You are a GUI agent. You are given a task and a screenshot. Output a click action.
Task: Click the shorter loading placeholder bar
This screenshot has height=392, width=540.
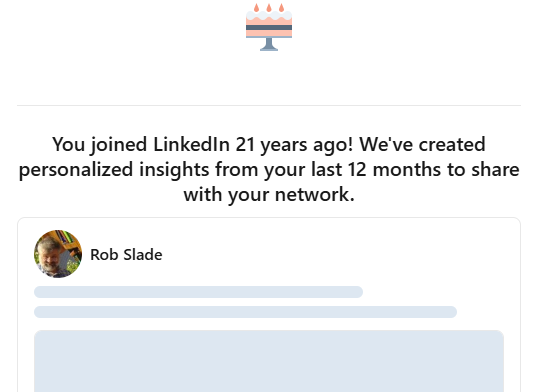click(198, 292)
